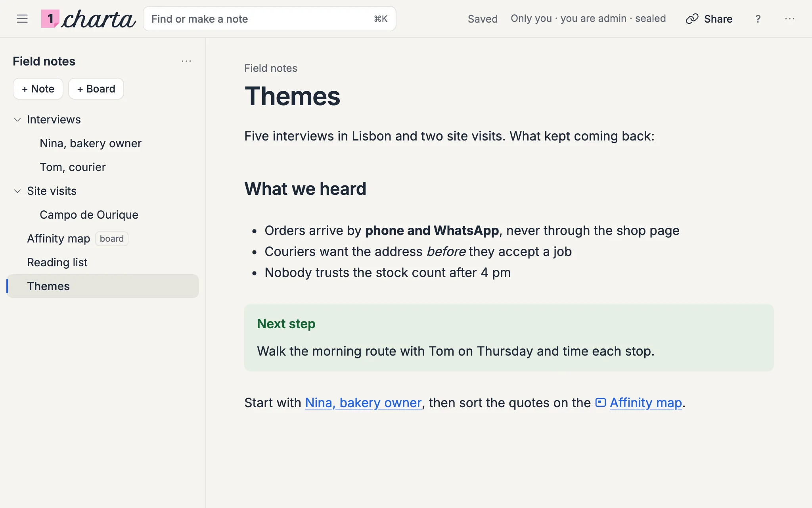The width and height of the screenshot is (812, 508).
Task: Click the Share button
Action: [x=709, y=19]
